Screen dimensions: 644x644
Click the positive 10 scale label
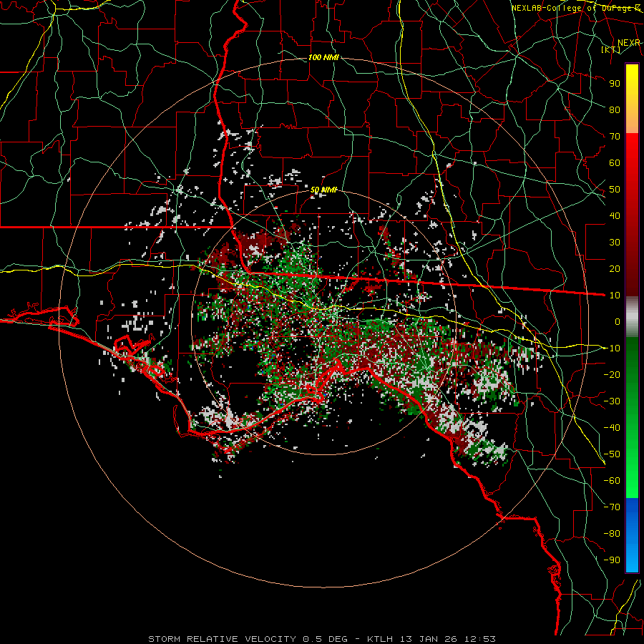coord(615,296)
